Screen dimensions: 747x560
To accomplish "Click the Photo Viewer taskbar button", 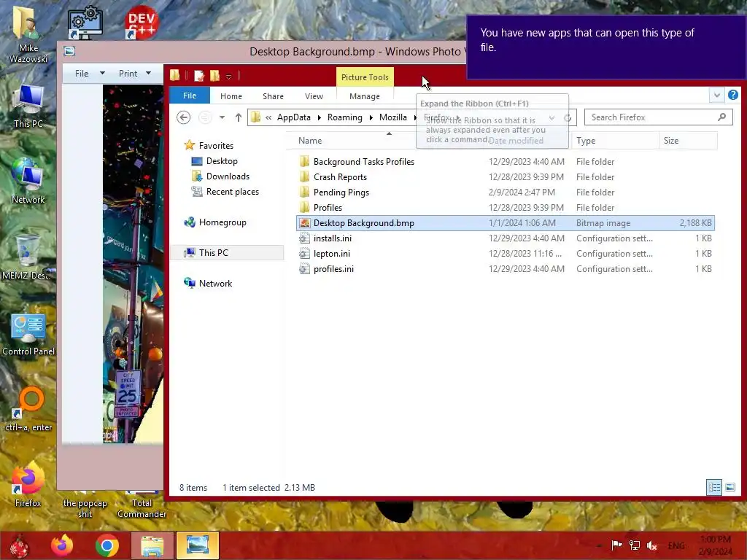I will [x=197, y=545].
